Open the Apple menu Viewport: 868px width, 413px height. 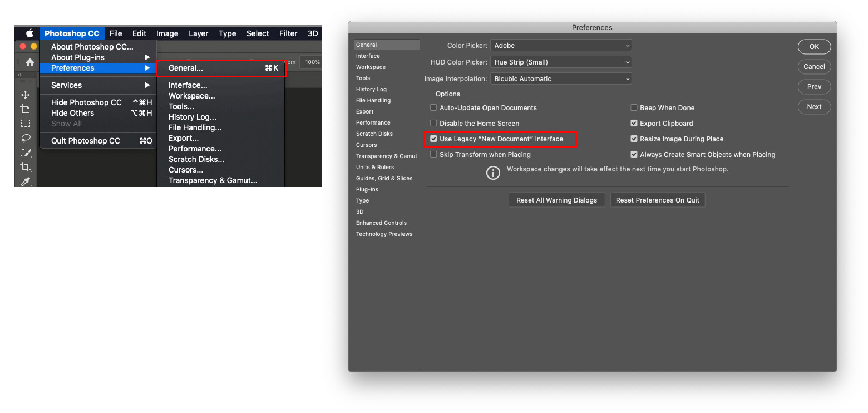click(x=29, y=33)
